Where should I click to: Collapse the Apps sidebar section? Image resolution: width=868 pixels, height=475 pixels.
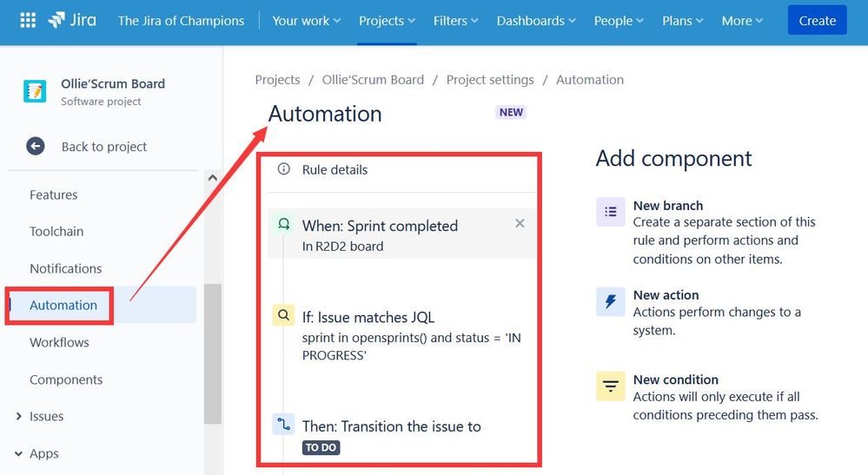tap(19, 453)
